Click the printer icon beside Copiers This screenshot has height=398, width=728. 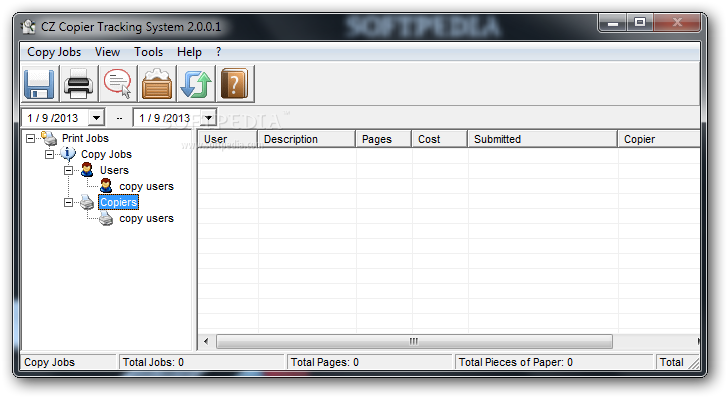87,202
